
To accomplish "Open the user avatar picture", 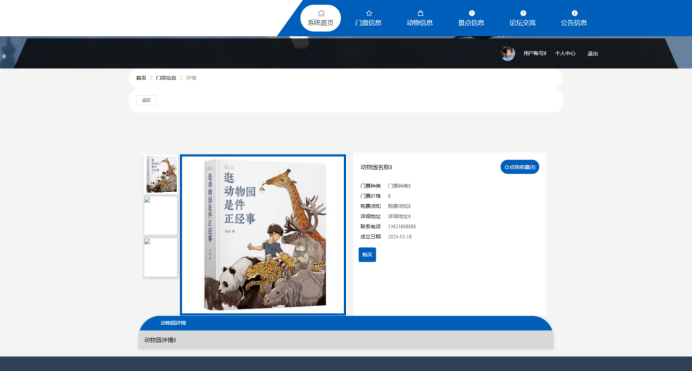I will coord(508,54).
